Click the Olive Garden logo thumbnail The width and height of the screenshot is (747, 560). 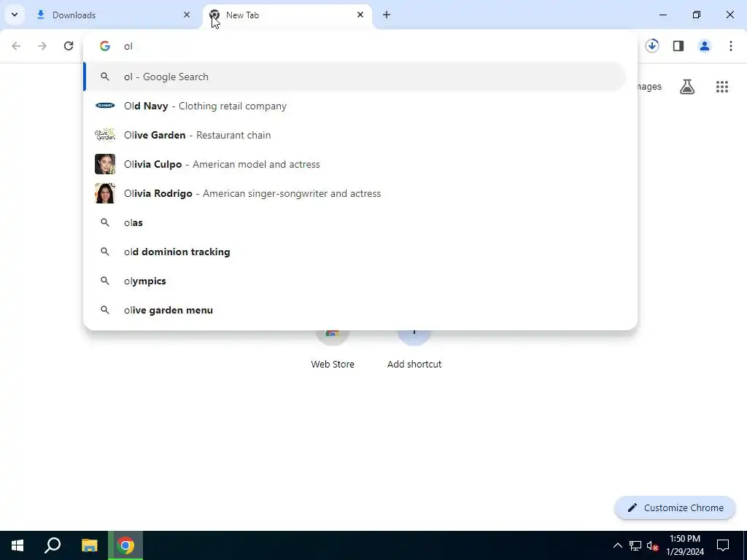105,135
